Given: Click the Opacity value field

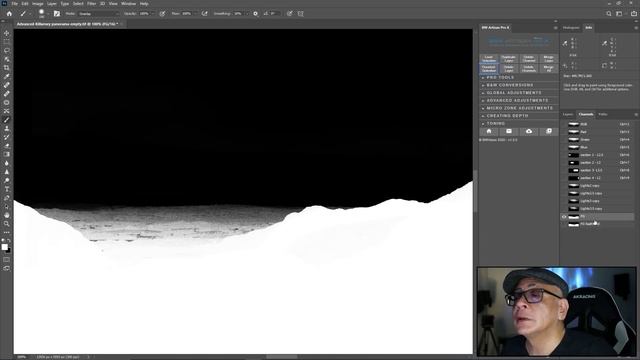Looking at the screenshot, I should pyautogui.click(x=144, y=13).
